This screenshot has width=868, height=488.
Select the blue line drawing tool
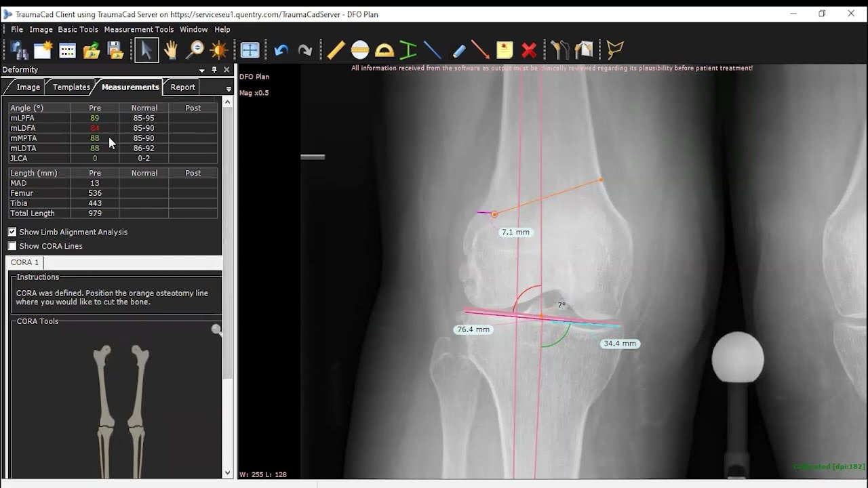point(432,50)
